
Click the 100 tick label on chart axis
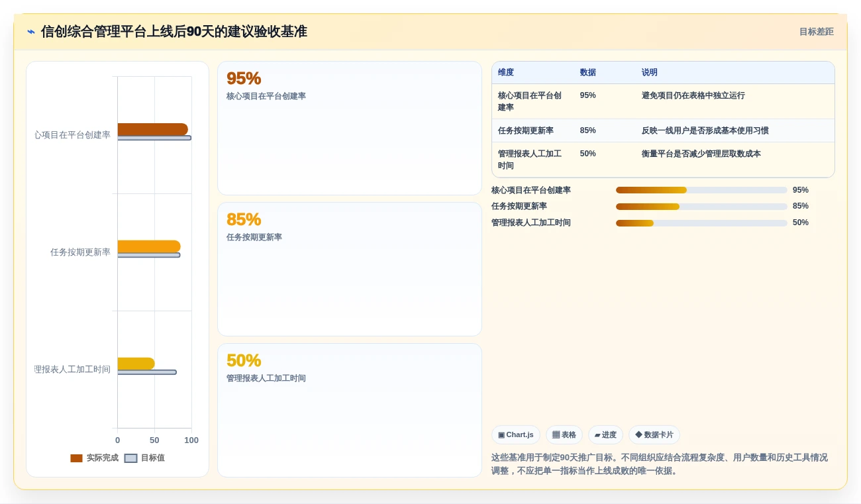tap(191, 440)
